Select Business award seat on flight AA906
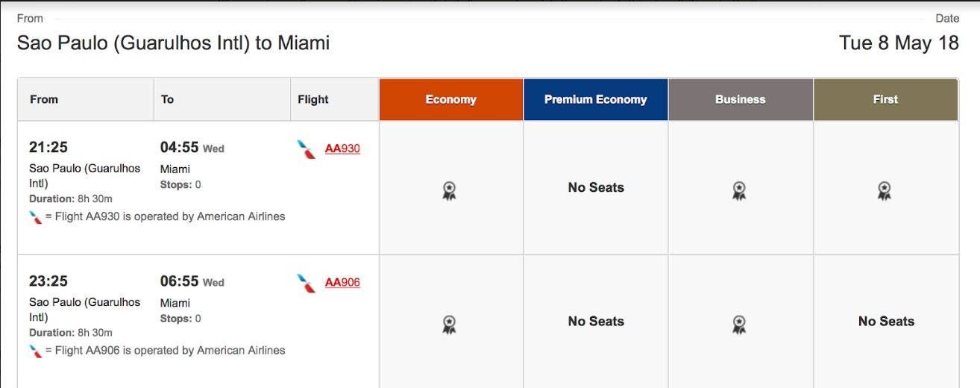This screenshot has height=388, width=980. tap(739, 325)
